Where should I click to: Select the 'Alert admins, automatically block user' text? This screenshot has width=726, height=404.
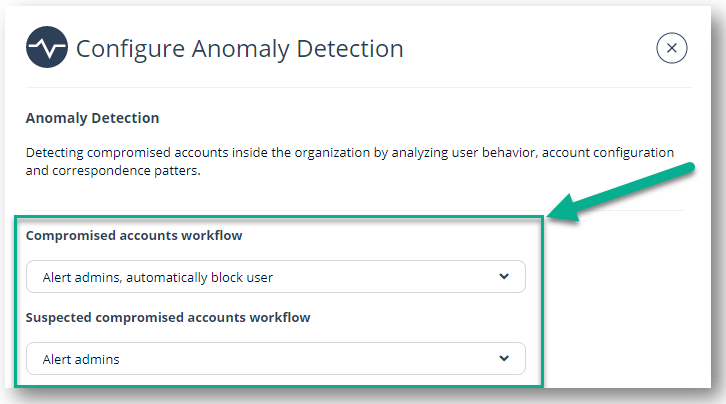[x=158, y=277]
